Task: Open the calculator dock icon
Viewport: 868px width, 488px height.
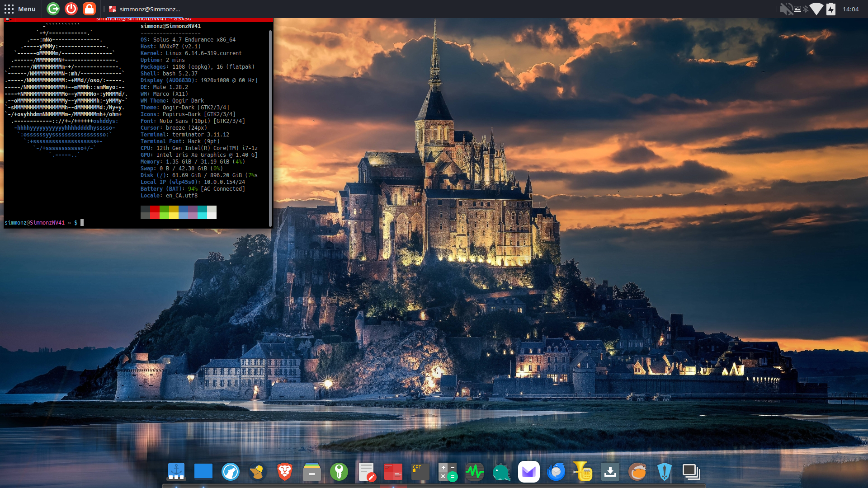Action: (448, 472)
